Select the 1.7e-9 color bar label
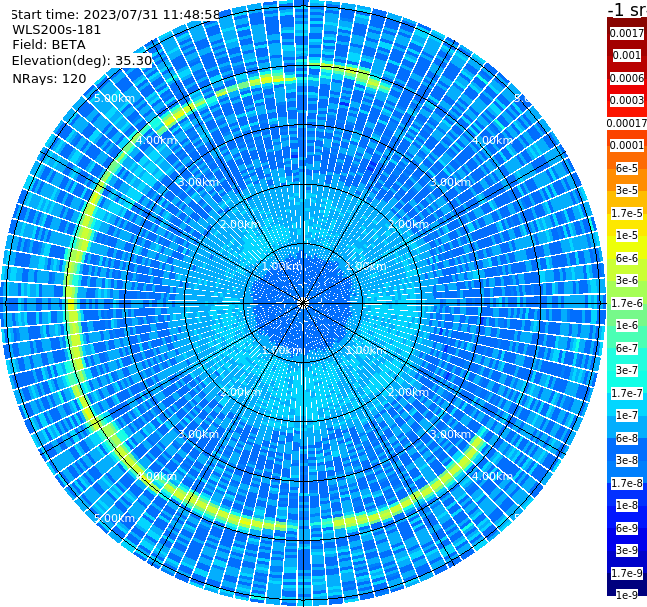This screenshot has height=607, width=647. click(627, 573)
